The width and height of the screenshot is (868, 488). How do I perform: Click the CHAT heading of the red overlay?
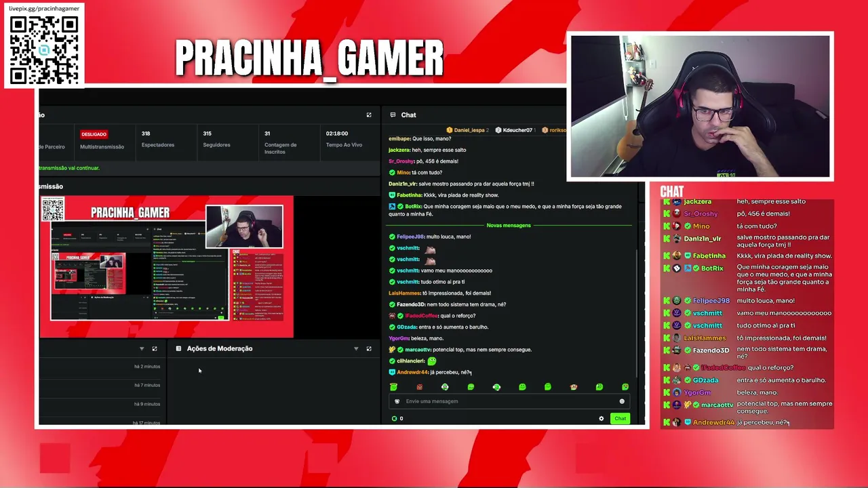tap(672, 192)
